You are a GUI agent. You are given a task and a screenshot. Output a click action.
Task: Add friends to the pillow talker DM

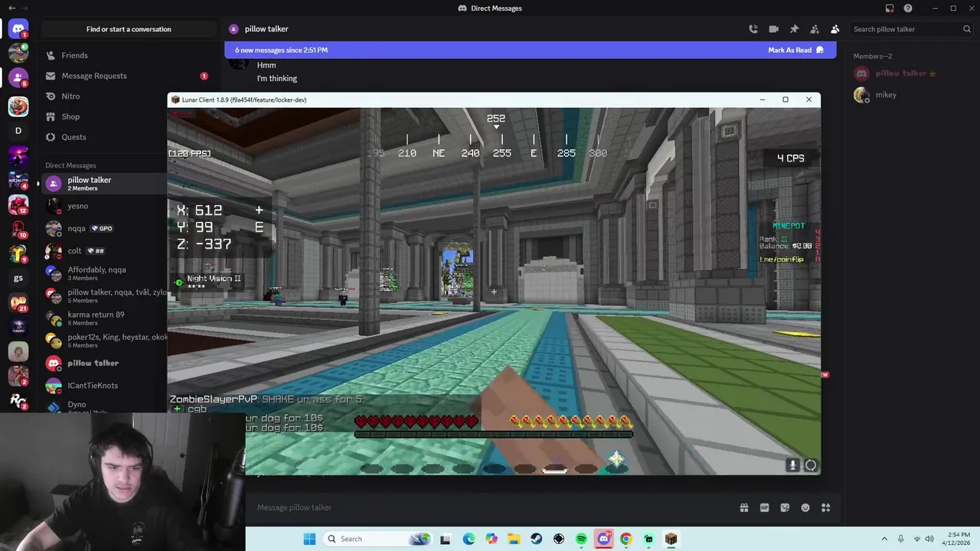(815, 29)
